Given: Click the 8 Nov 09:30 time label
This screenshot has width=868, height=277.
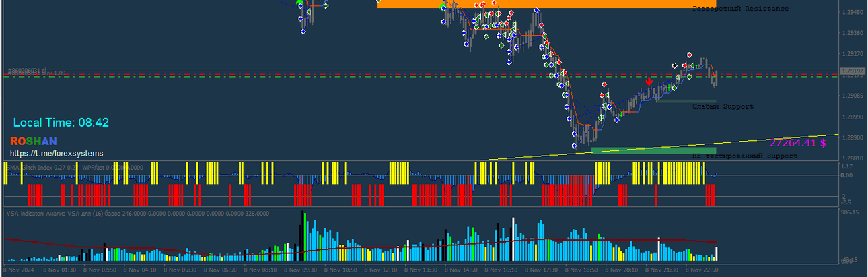Looking at the screenshot, I should 300,270.
